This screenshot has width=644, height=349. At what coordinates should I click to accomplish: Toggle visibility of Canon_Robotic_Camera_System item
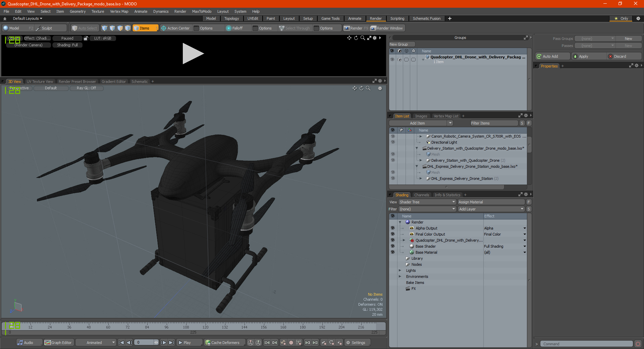tap(393, 136)
